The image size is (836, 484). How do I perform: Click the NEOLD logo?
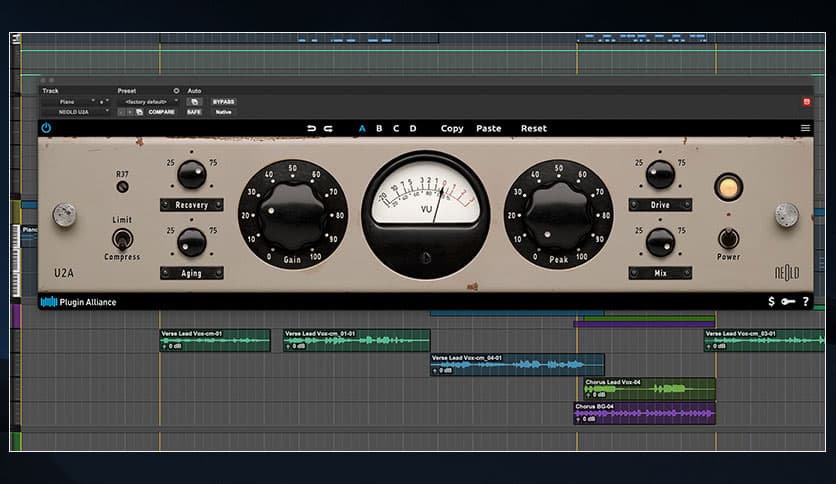coord(787,273)
